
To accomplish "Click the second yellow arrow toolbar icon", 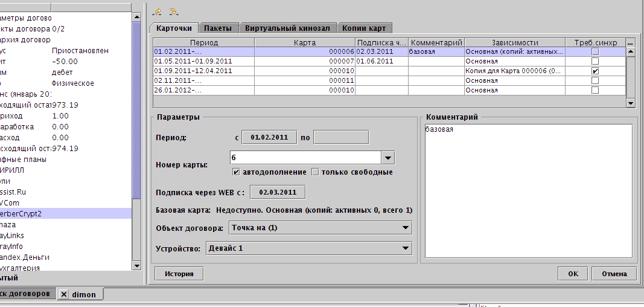I will click(x=173, y=11).
